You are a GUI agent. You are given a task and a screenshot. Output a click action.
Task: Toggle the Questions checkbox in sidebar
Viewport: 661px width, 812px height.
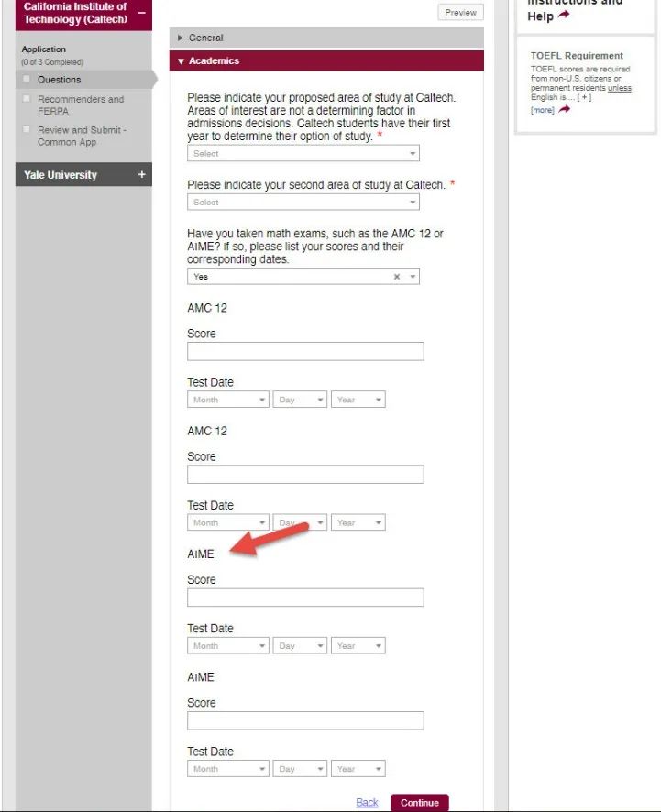(x=27, y=79)
